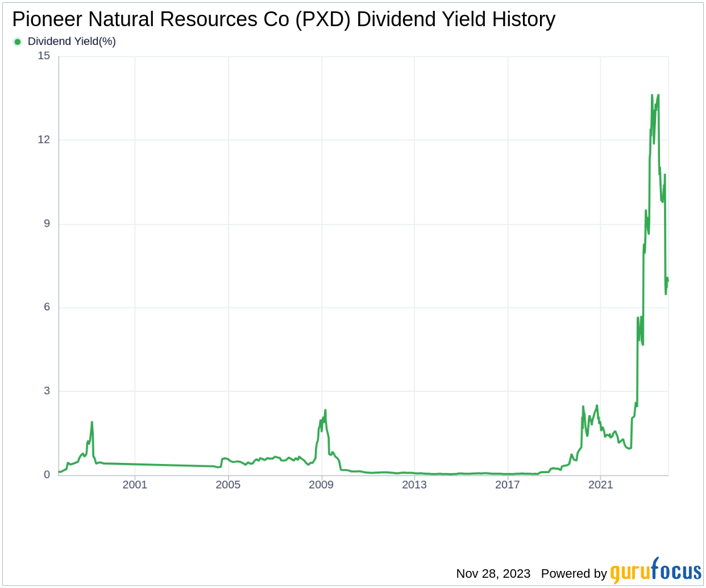Image resolution: width=706 pixels, height=588 pixels.
Task: Select the 2005 x-axis label
Action: tap(228, 485)
